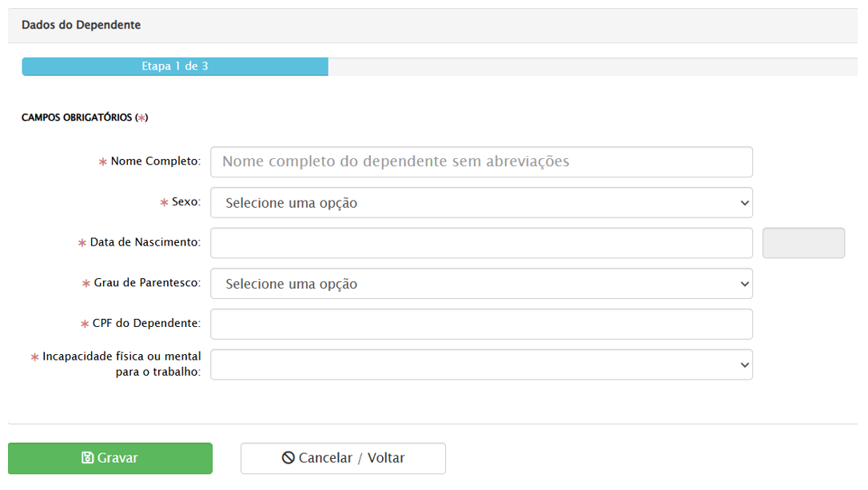Image resolution: width=868 pixels, height=490 pixels.
Task: Expand the Grau de Parentesco dropdown
Action: [x=481, y=284]
